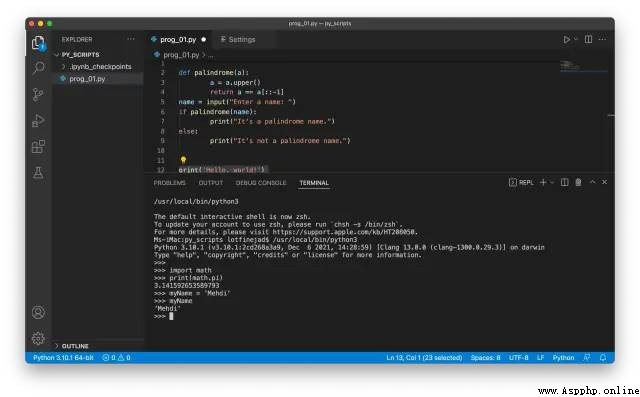Open run button dropdown arrow
The height and width of the screenshot is (397, 640).
(576, 40)
